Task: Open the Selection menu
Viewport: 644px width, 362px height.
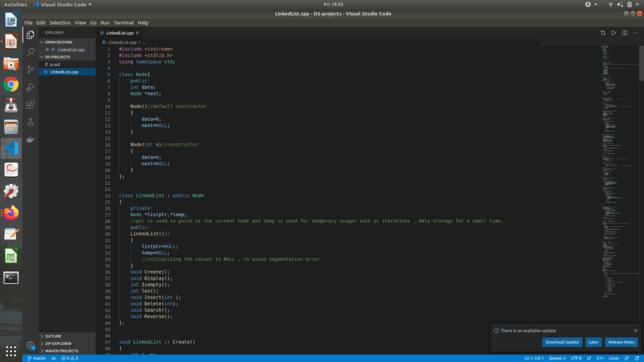Action: coord(60,23)
